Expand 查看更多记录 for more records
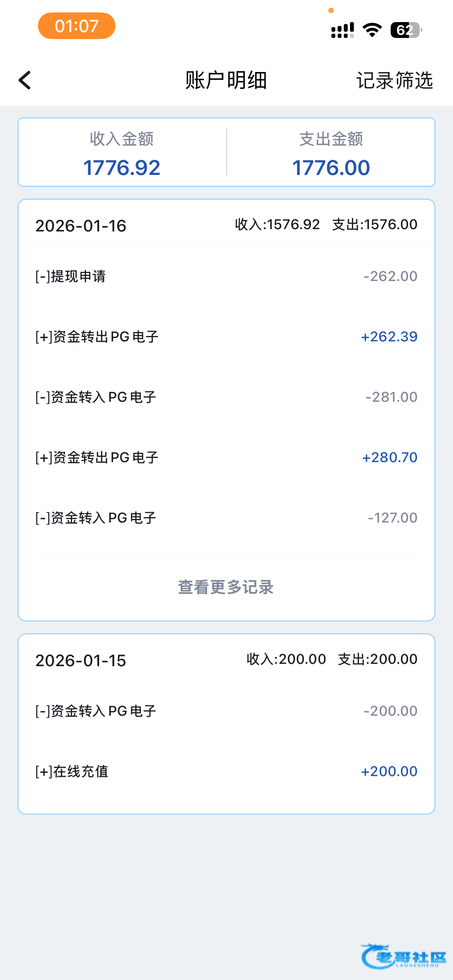 (x=226, y=587)
